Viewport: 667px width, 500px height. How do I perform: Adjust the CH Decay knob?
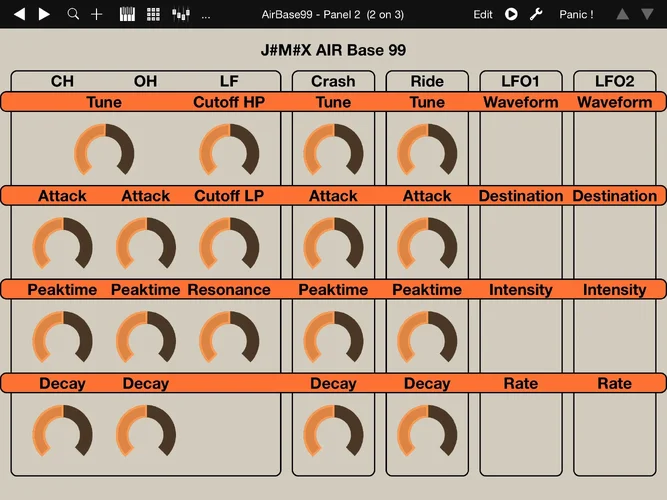pyautogui.click(x=63, y=431)
